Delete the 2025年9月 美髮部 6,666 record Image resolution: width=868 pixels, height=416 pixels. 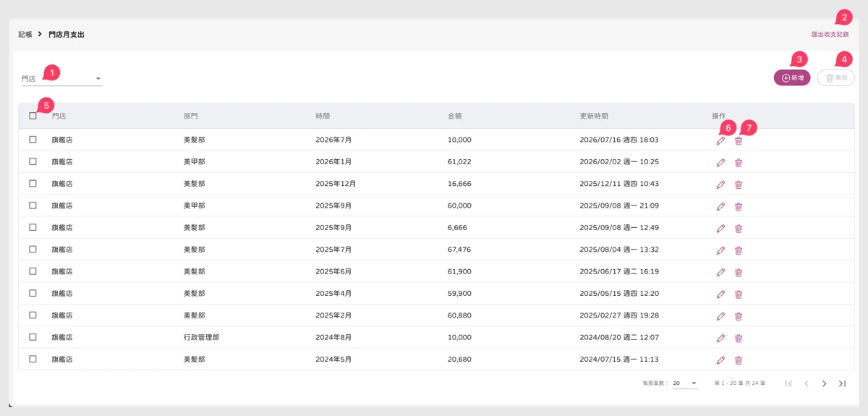[x=739, y=229]
